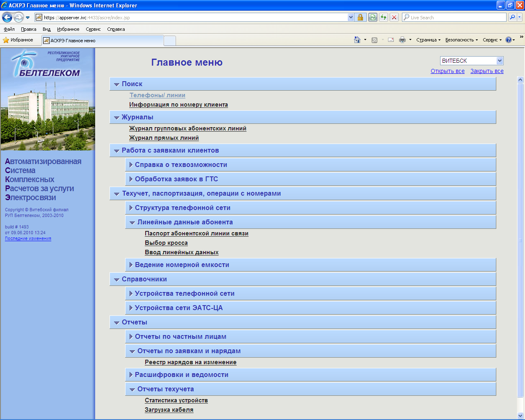Click the Compatibility View icon
525x420 pixels.
pyautogui.click(x=373, y=17)
